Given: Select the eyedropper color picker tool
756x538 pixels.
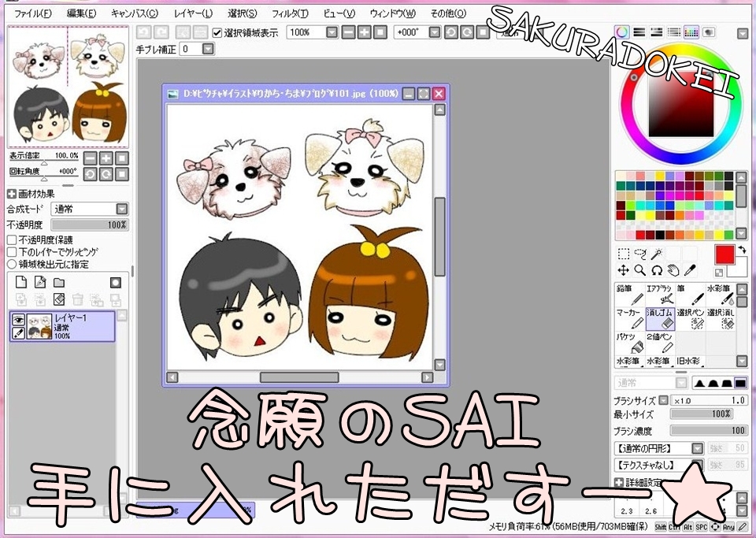Looking at the screenshot, I should 690,270.
